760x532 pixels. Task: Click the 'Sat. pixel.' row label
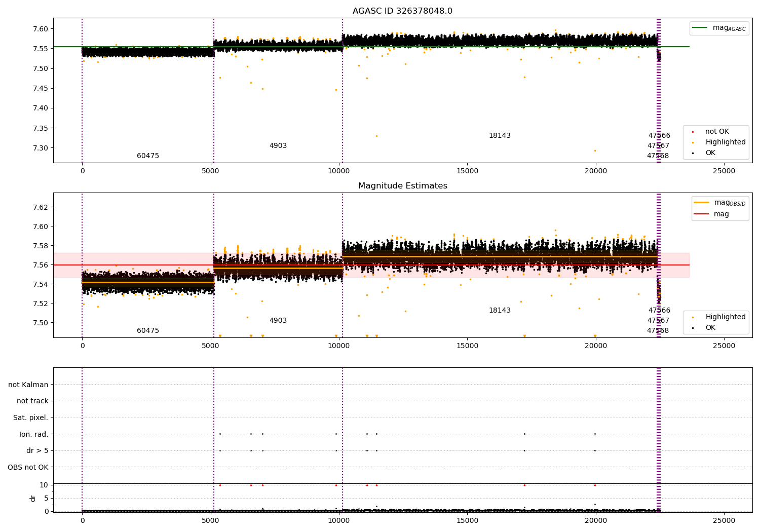click(x=31, y=418)
